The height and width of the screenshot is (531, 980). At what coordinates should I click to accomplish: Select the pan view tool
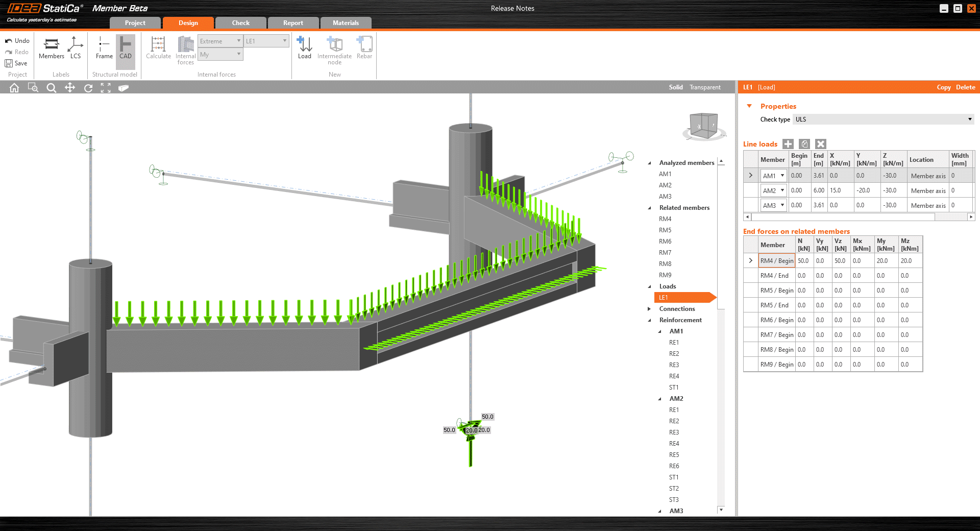(70, 88)
